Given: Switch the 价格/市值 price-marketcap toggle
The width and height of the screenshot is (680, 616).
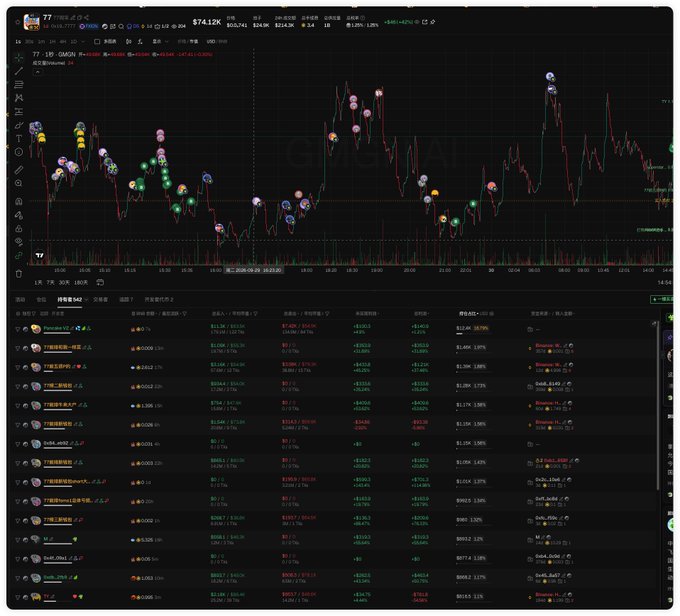Looking at the screenshot, I should [x=187, y=42].
